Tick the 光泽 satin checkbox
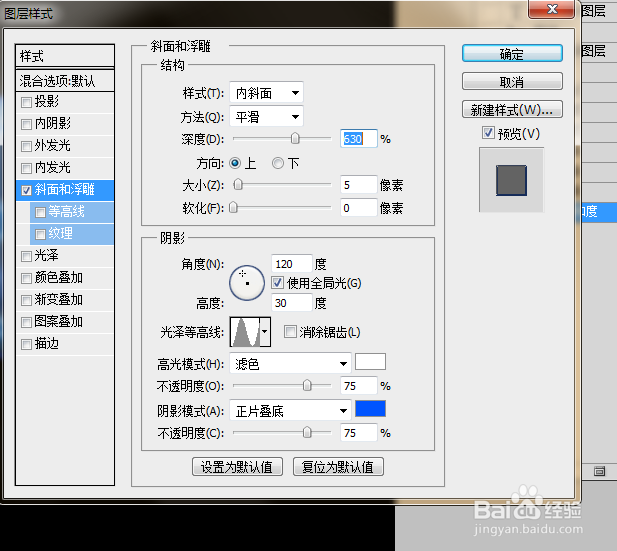This screenshot has height=551, width=617. (26, 257)
